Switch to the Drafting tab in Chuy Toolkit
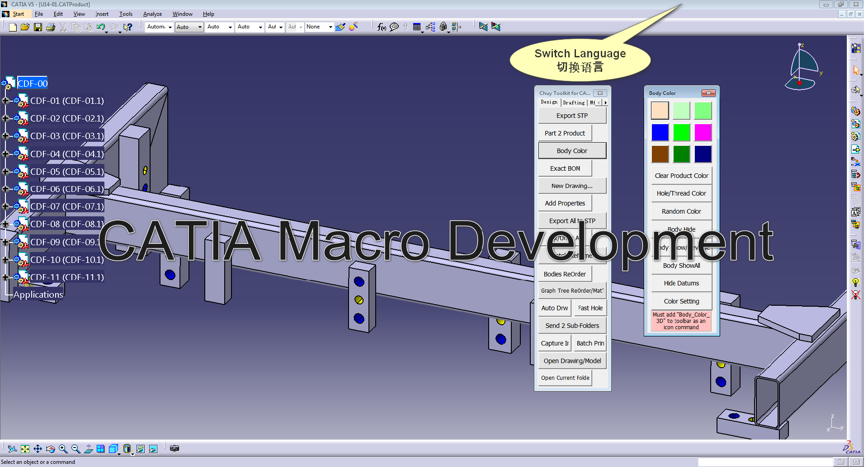The height and width of the screenshot is (467, 868). tap(574, 103)
